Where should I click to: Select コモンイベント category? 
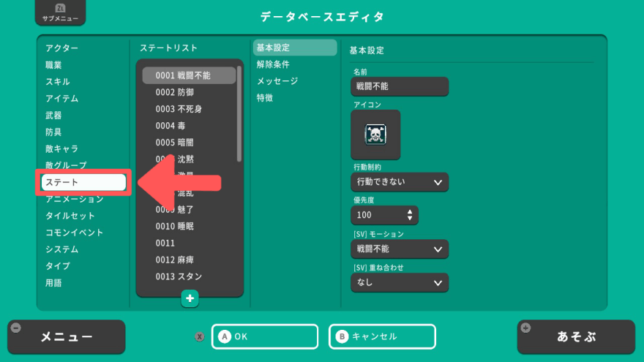75,233
